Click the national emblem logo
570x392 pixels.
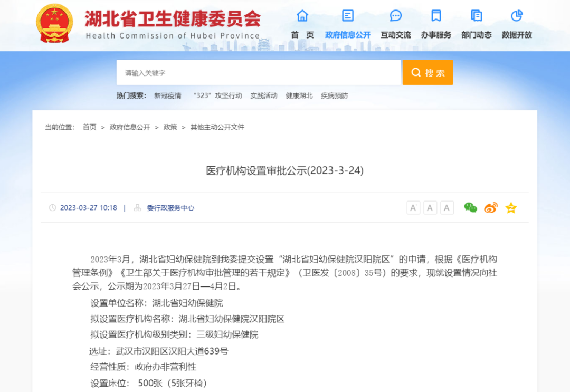pyautogui.click(x=54, y=24)
